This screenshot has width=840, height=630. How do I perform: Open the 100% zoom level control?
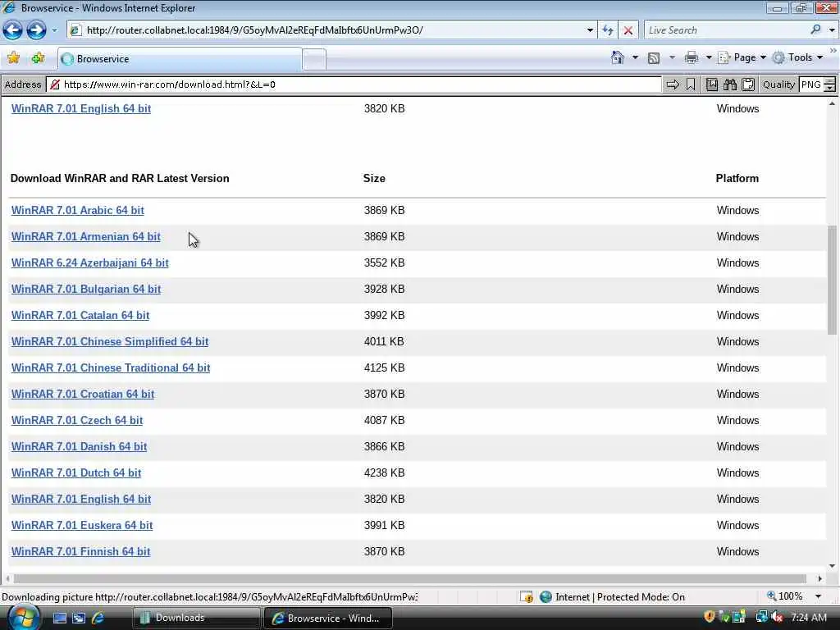pos(785,596)
